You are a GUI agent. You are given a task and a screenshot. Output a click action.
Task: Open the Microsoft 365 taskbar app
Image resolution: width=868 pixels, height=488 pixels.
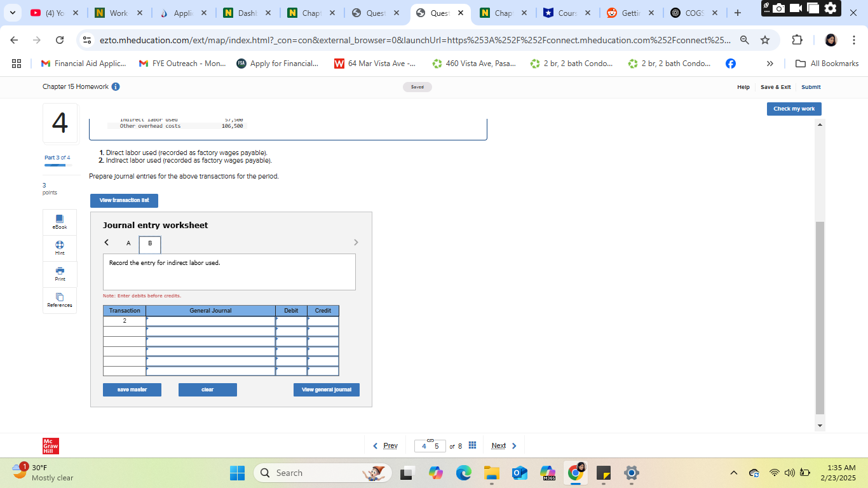[x=548, y=473]
